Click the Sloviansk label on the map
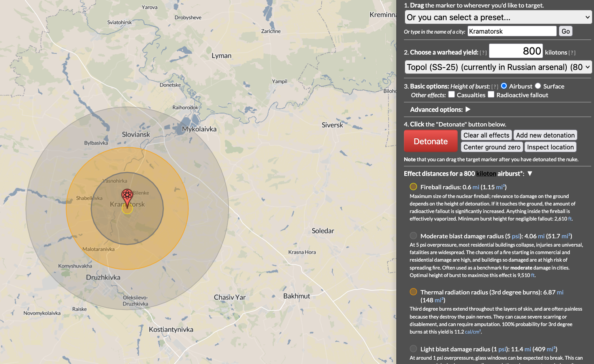This screenshot has width=594, height=364. [x=136, y=134]
